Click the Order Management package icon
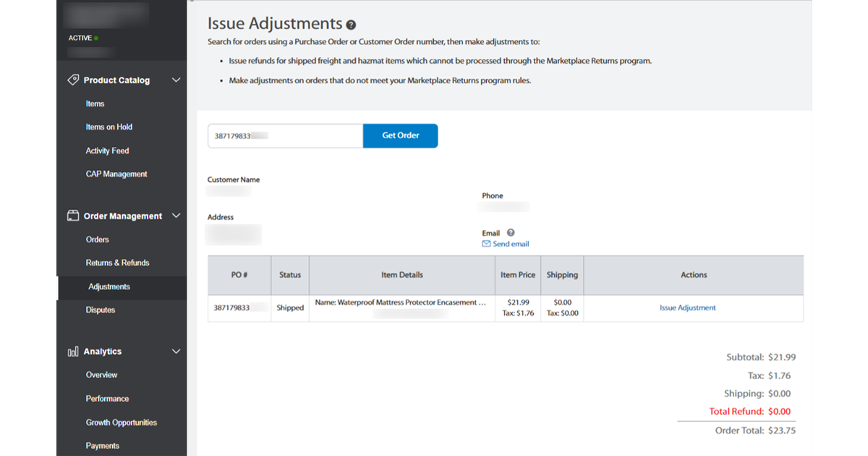Image resolution: width=868 pixels, height=456 pixels. 72,216
